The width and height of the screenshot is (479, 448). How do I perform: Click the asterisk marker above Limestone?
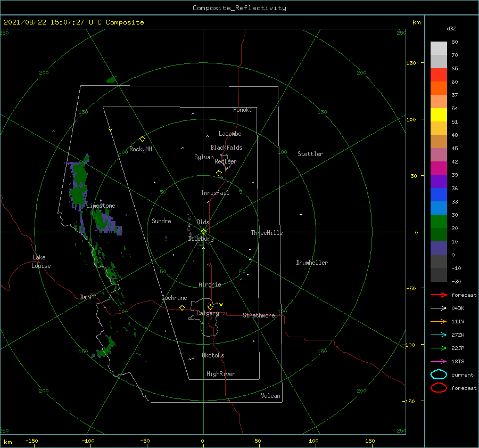(101, 201)
